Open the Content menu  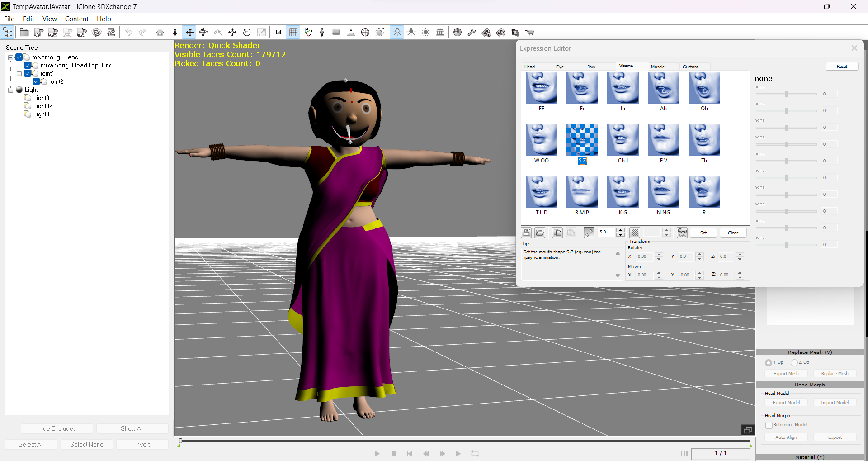76,19
